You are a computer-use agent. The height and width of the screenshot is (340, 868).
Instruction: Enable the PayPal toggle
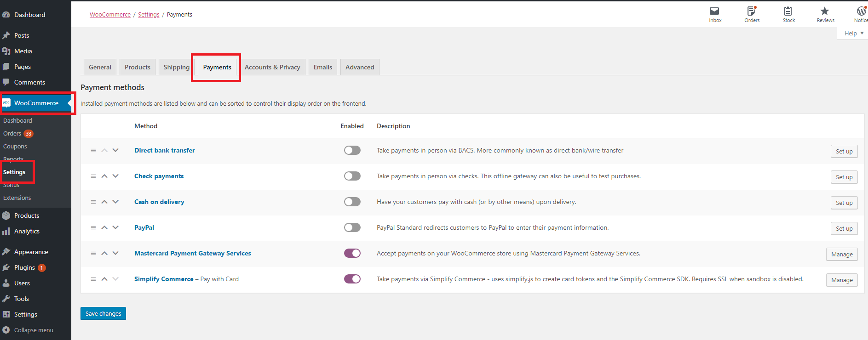[352, 227]
